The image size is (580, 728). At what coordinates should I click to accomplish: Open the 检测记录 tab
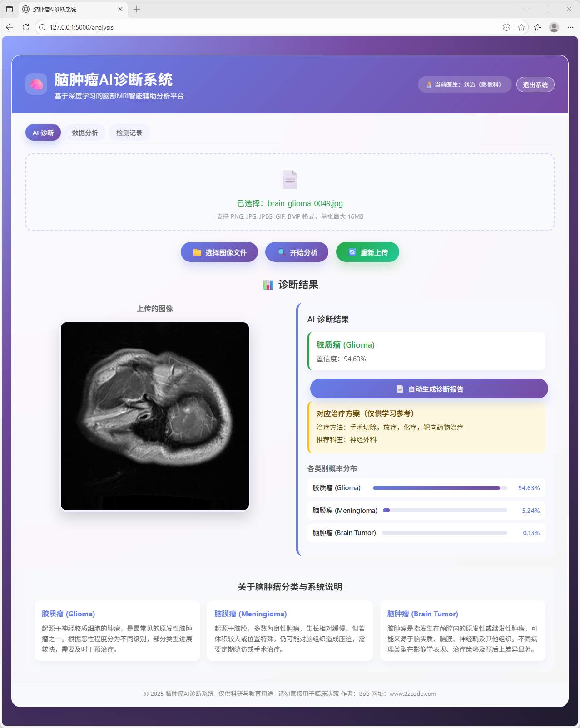coord(129,133)
